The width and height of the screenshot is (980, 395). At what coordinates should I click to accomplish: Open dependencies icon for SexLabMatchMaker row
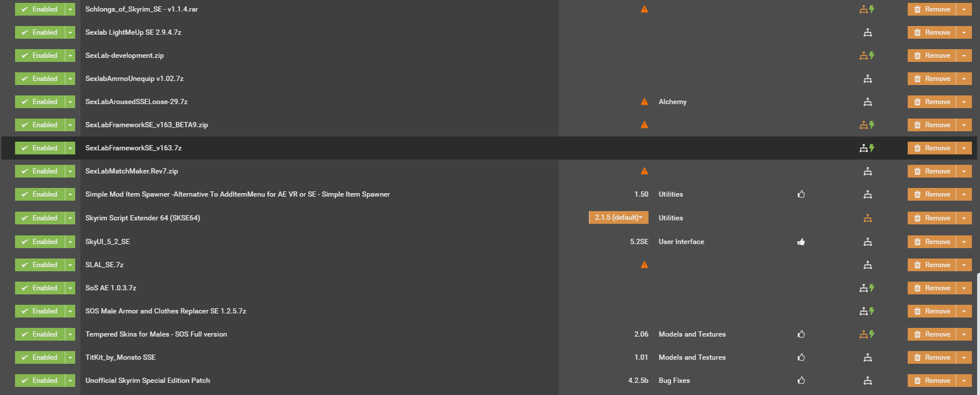867,171
